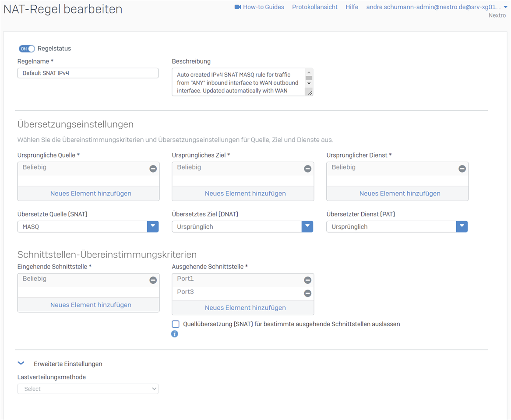The width and height of the screenshot is (511, 420).
Task: Click the Regelname input field
Action: pos(88,73)
